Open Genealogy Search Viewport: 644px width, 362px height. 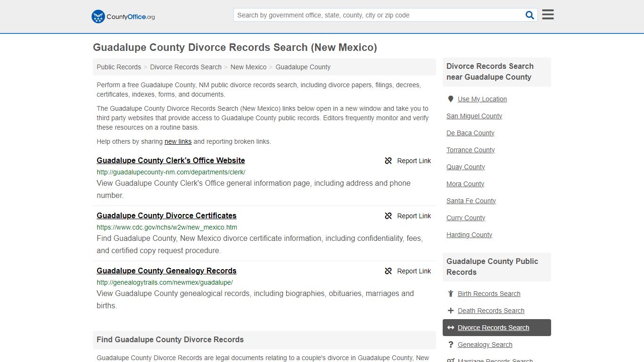(485, 345)
